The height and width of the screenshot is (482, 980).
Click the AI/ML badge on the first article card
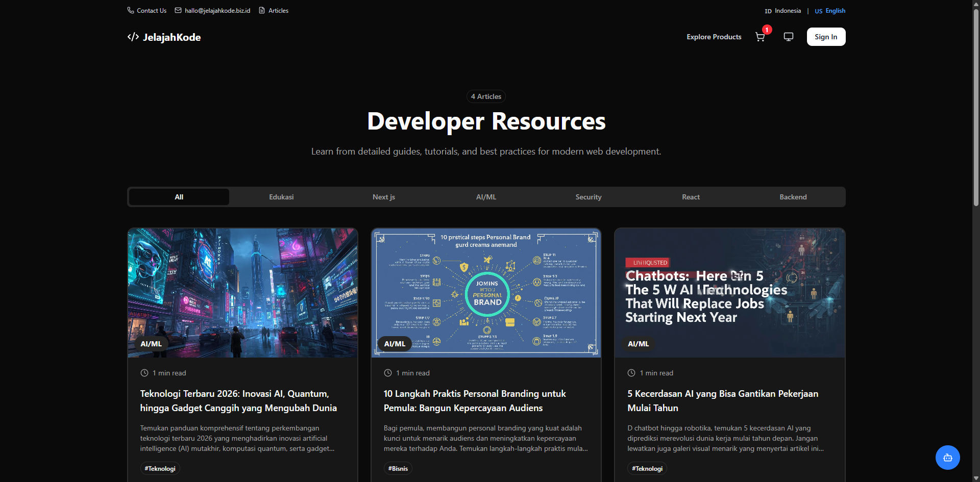[x=151, y=344]
